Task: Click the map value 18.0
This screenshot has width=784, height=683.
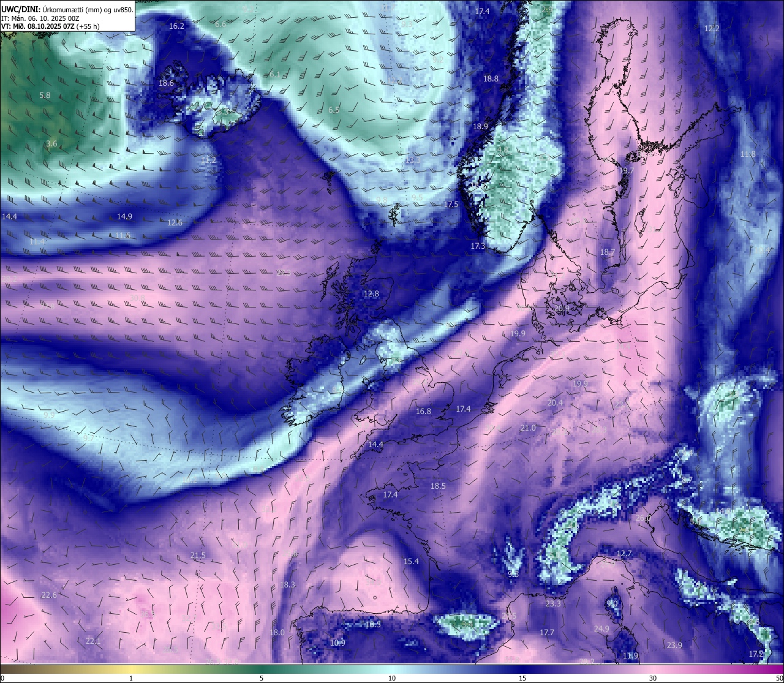Action: tap(277, 632)
